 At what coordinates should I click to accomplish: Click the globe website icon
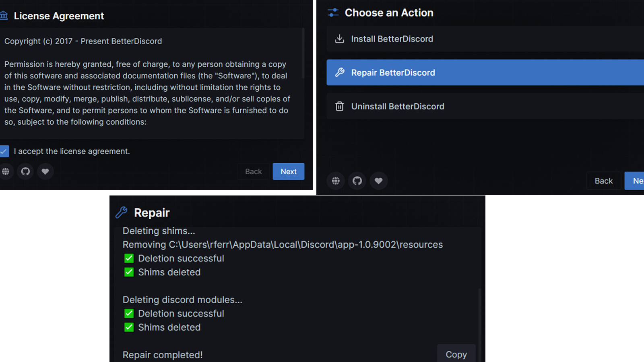[6, 171]
